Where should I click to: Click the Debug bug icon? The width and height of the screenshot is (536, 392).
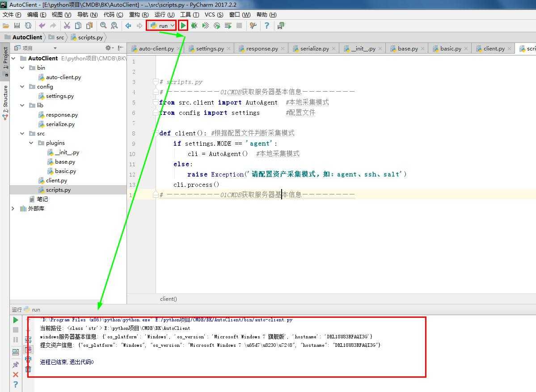point(194,25)
